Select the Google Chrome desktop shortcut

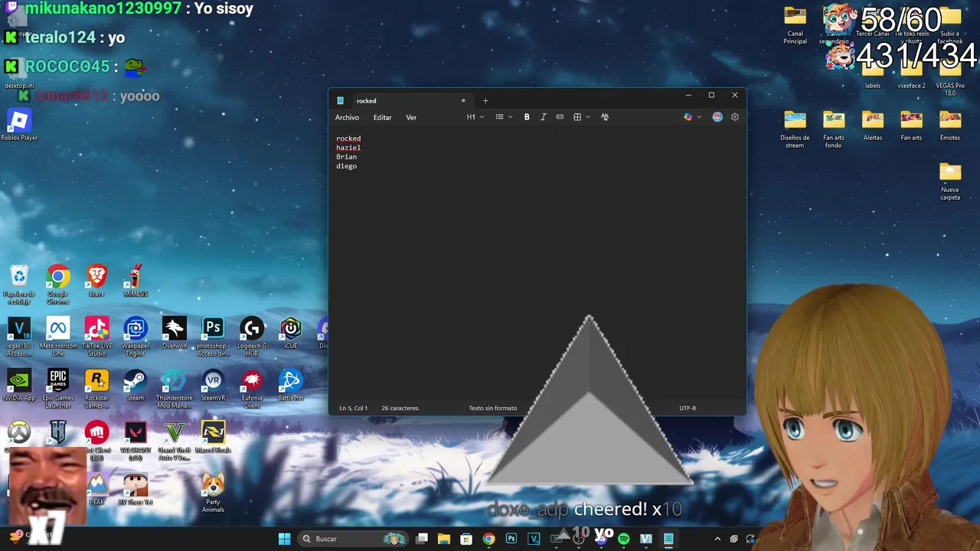(x=58, y=285)
